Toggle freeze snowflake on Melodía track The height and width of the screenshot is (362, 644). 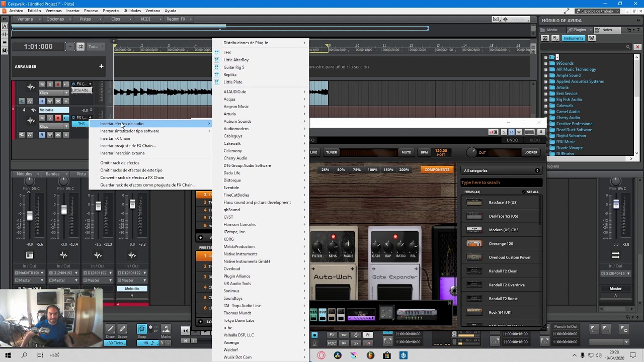point(57,135)
